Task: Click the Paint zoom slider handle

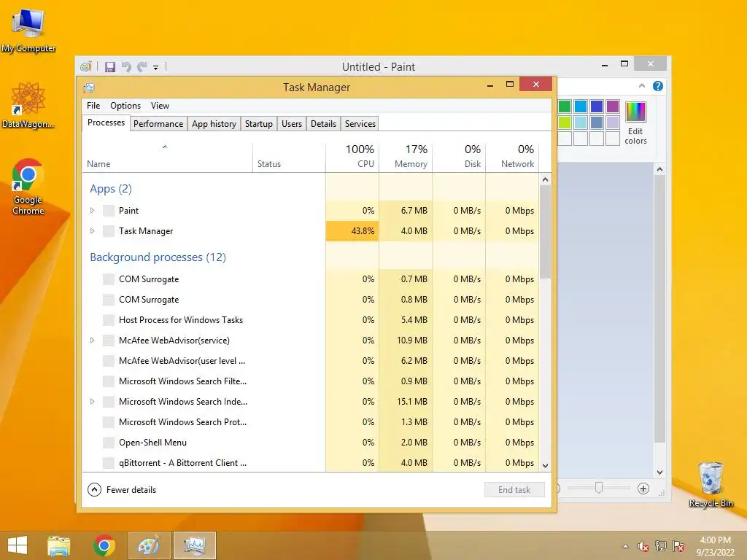Action: pos(599,488)
